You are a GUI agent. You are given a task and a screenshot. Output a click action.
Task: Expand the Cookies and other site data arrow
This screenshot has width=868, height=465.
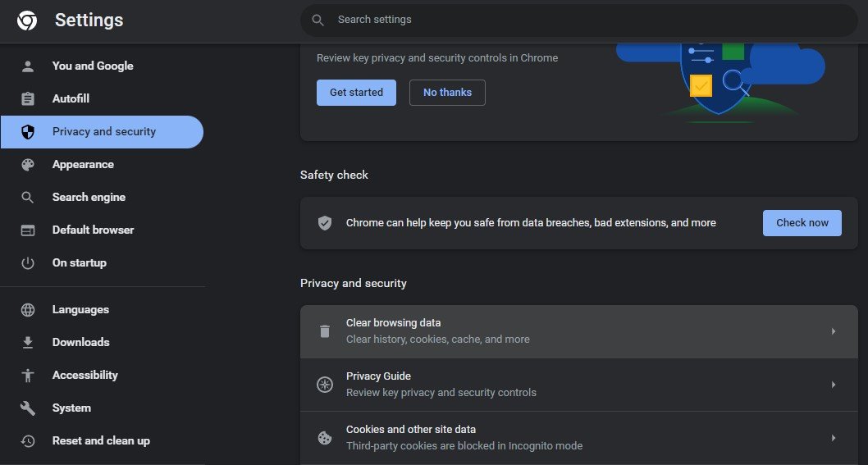point(833,438)
